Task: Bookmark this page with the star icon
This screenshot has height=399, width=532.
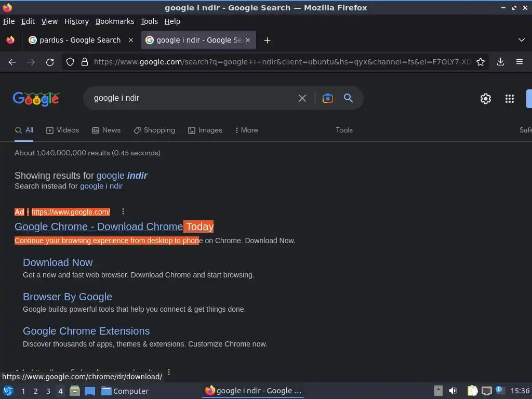Action: pyautogui.click(x=481, y=62)
